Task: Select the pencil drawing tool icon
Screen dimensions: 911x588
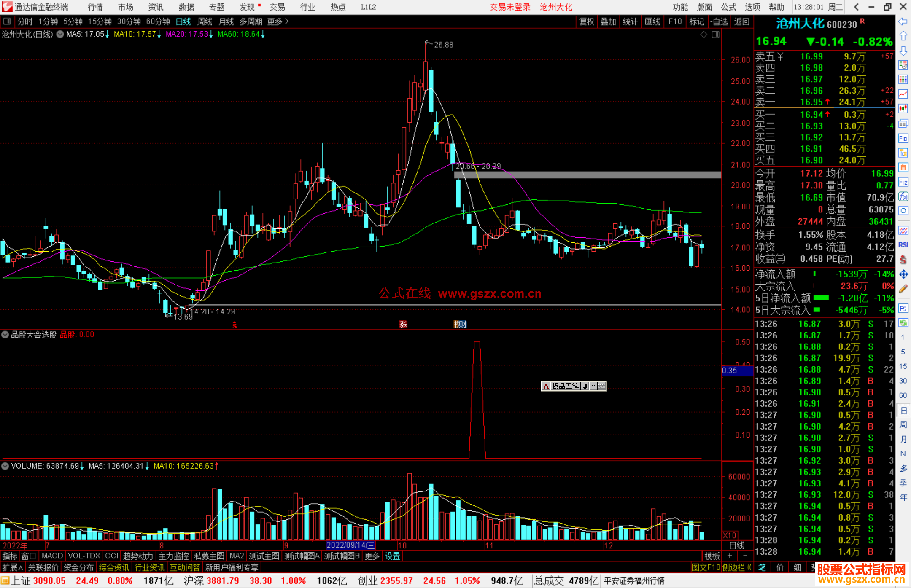Action: [903, 289]
